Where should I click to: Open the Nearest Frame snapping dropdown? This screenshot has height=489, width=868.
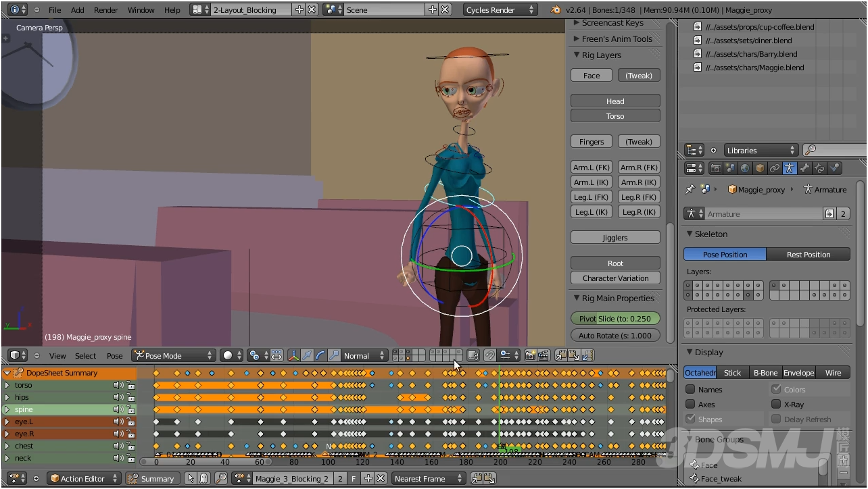tap(429, 478)
